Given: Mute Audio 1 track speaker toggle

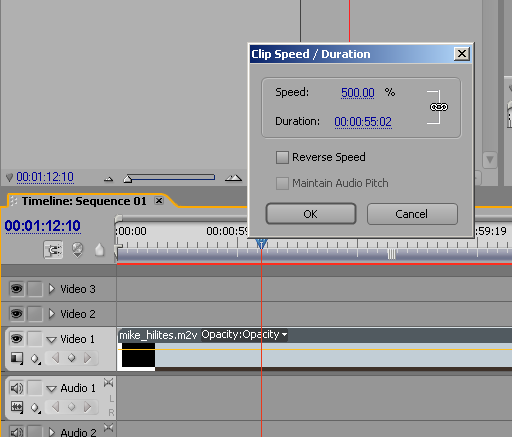Looking at the screenshot, I should tap(17, 388).
